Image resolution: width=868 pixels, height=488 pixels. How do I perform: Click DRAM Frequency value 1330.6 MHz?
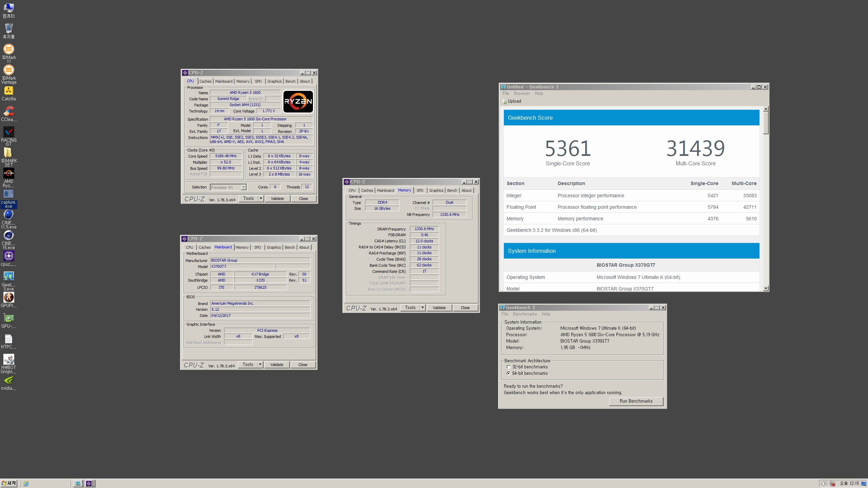(x=424, y=229)
